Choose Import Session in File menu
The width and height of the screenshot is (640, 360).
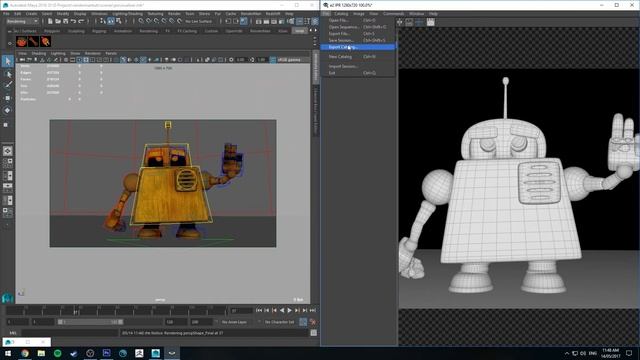(x=357, y=66)
